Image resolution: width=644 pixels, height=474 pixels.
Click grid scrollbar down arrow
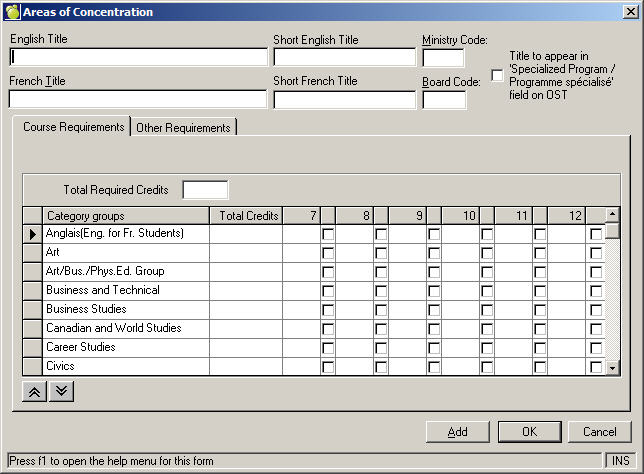(613, 368)
